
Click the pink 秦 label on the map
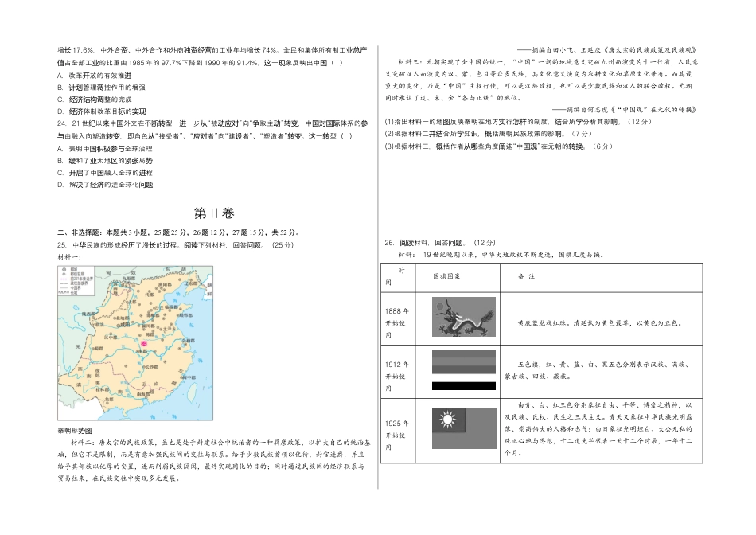click(143, 343)
